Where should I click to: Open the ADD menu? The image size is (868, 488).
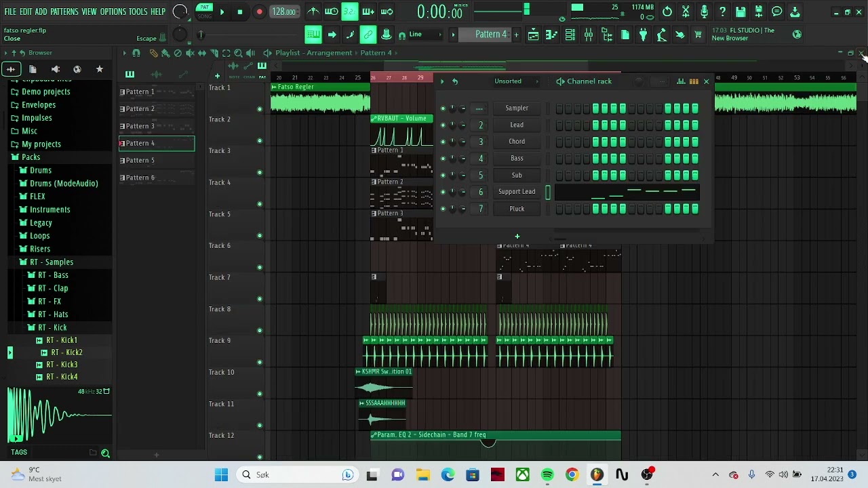[x=41, y=12]
